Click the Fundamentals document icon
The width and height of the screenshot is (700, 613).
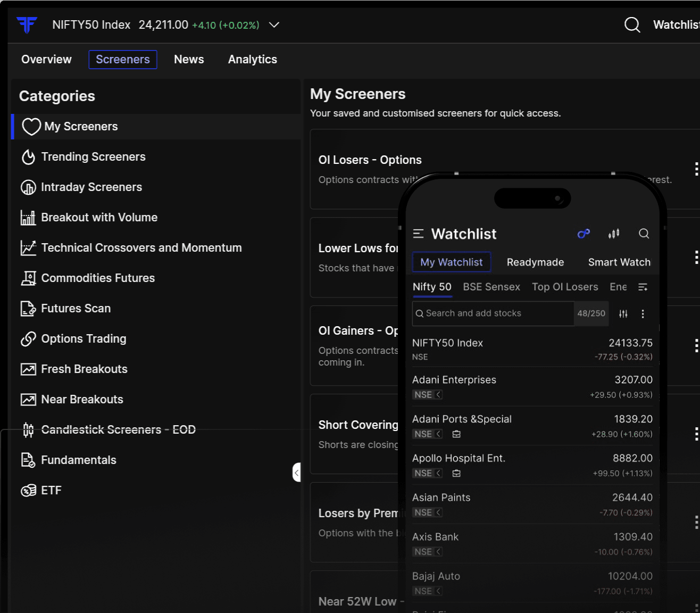[28, 460]
